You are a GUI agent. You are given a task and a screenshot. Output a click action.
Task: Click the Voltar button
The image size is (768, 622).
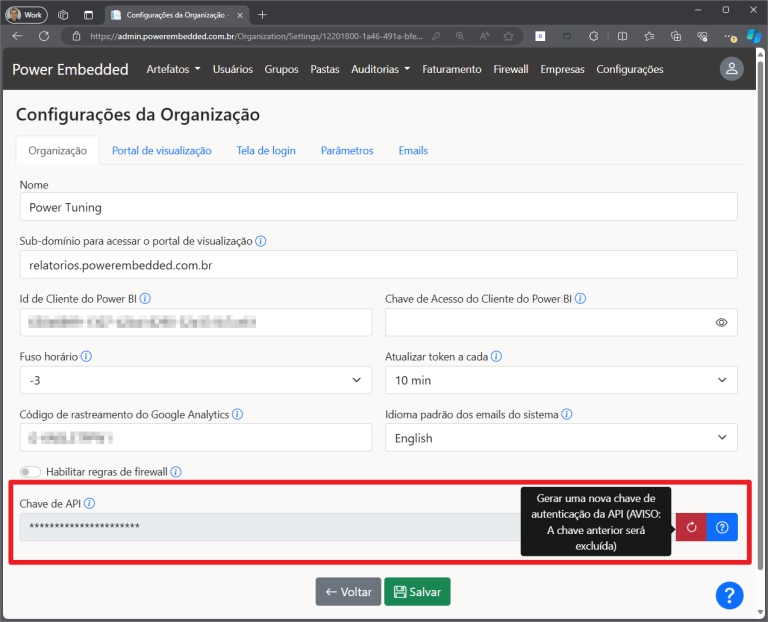pyautogui.click(x=348, y=592)
